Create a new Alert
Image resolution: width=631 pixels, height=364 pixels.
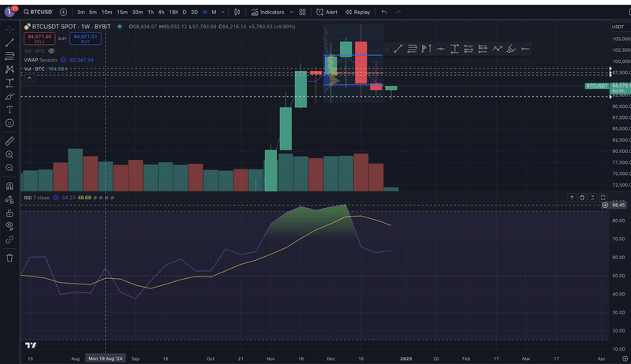[x=327, y=12]
